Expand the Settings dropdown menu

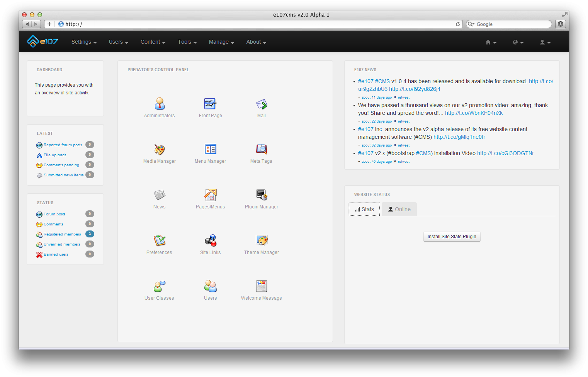84,42
